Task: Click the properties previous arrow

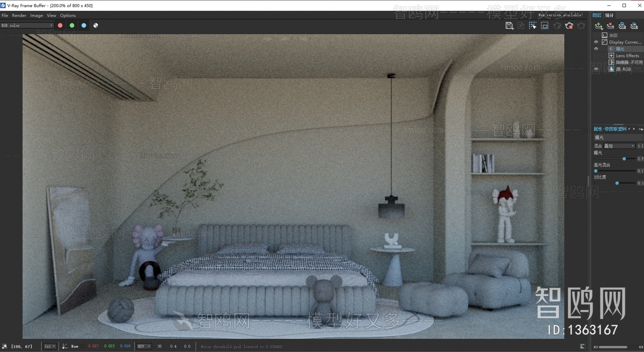Action: (629, 129)
